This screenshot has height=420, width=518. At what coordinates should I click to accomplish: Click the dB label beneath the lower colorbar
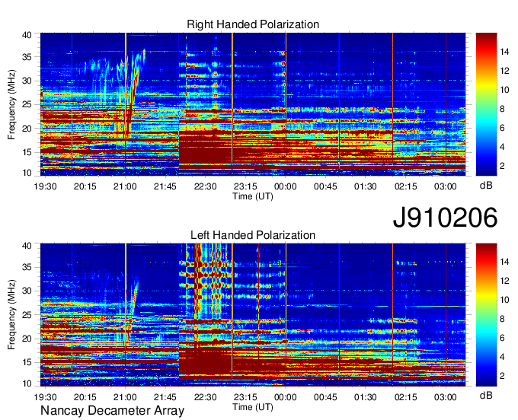click(x=486, y=396)
